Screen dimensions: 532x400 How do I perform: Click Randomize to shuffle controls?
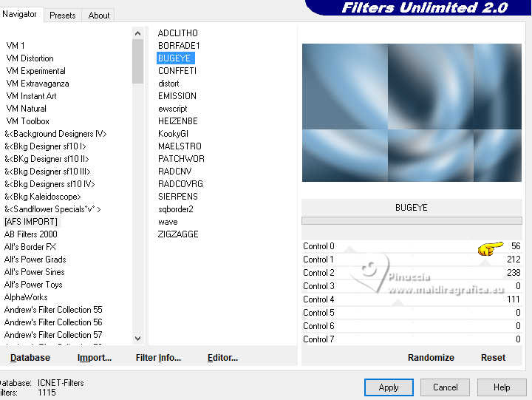coord(431,358)
